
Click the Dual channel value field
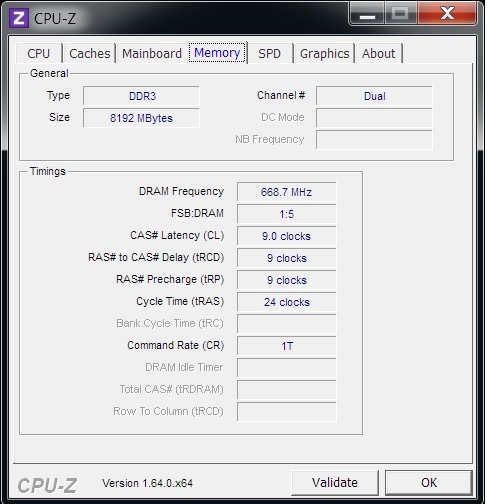coord(374,96)
